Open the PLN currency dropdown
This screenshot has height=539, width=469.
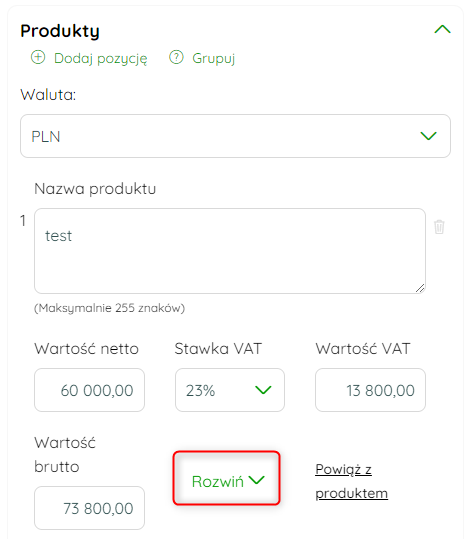[235, 136]
